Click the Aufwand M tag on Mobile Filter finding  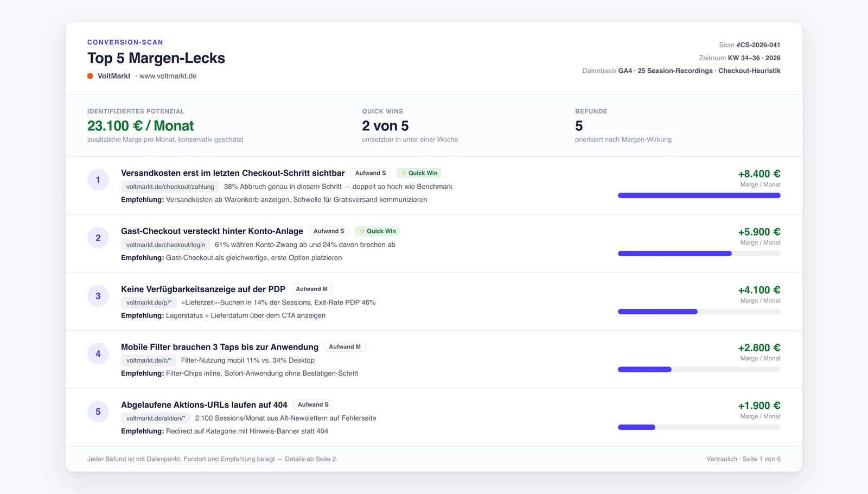344,347
